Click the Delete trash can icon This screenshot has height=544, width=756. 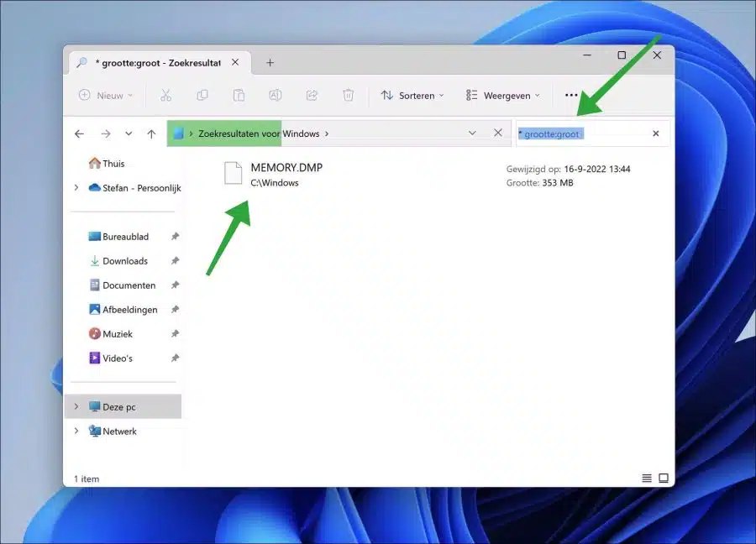coord(348,96)
